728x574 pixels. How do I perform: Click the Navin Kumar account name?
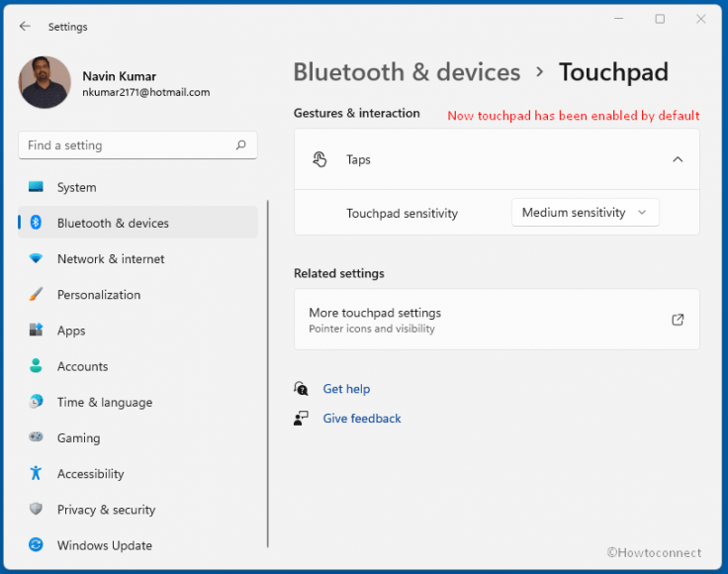(120, 76)
